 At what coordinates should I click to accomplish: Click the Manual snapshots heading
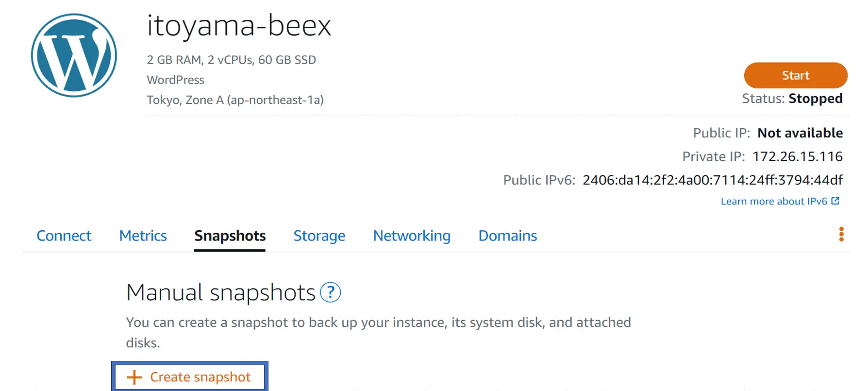click(x=221, y=292)
